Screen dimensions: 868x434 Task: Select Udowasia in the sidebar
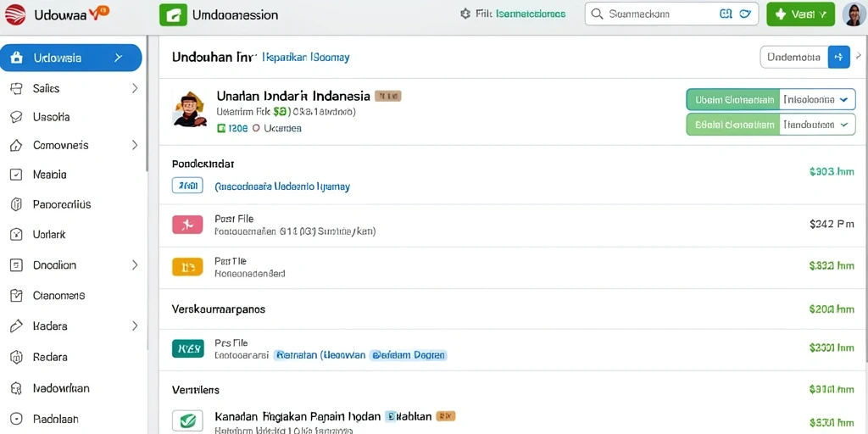71,58
